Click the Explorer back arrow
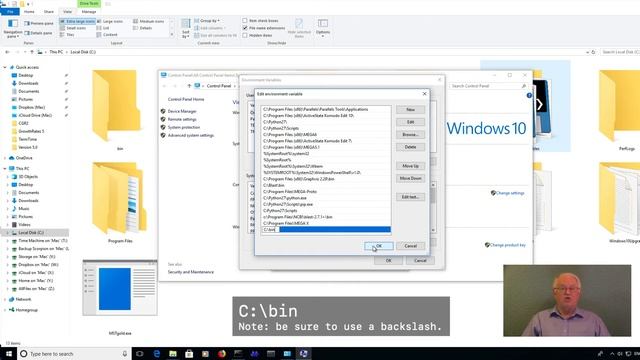Screen dimensions: 640x360 tap(7, 52)
